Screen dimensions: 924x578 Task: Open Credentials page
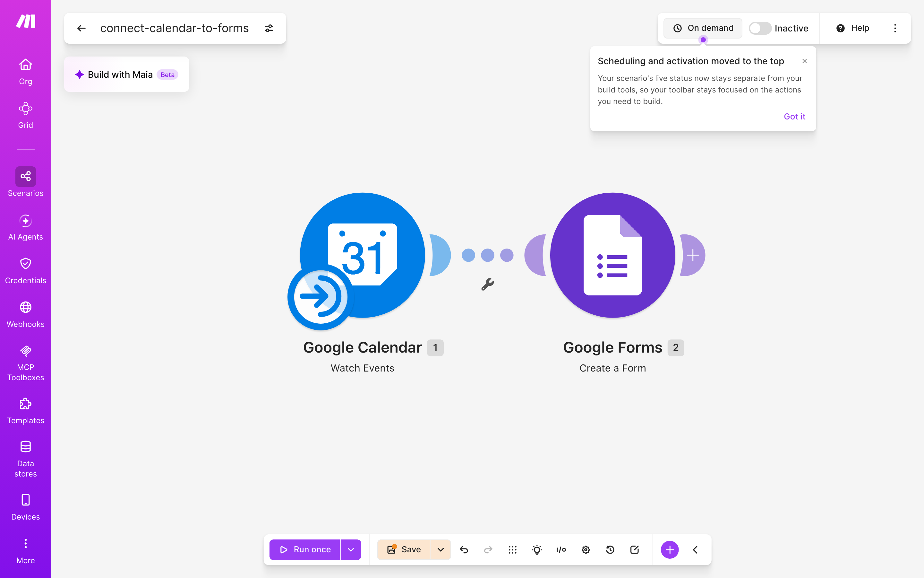coord(26,271)
